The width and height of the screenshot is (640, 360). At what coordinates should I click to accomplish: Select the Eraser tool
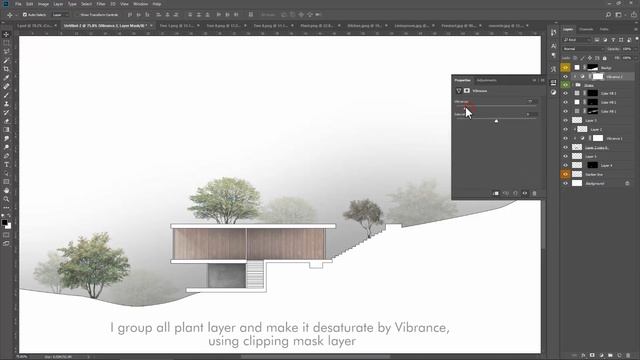coord(6,121)
